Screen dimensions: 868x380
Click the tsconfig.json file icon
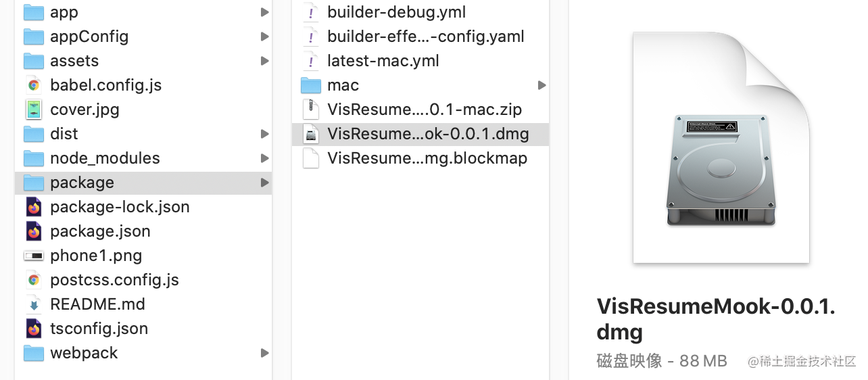(x=34, y=329)
